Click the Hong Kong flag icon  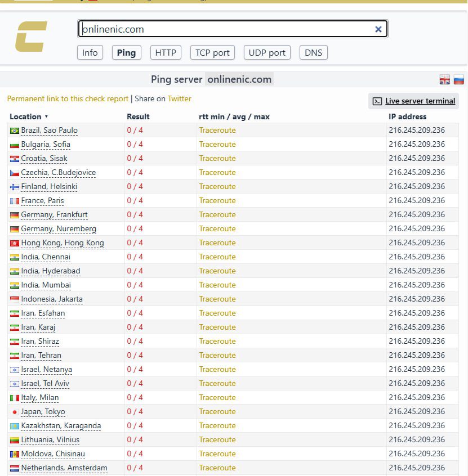[15, 243]
